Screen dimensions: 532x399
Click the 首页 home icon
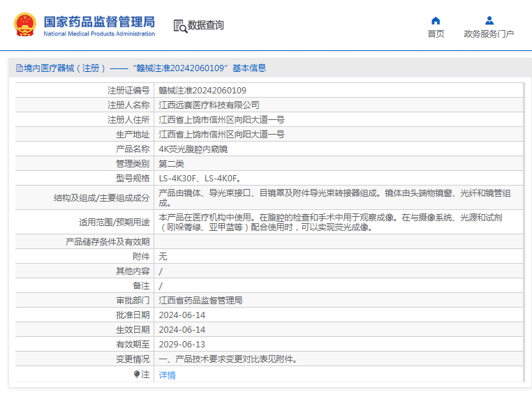(x=436, y=21)
